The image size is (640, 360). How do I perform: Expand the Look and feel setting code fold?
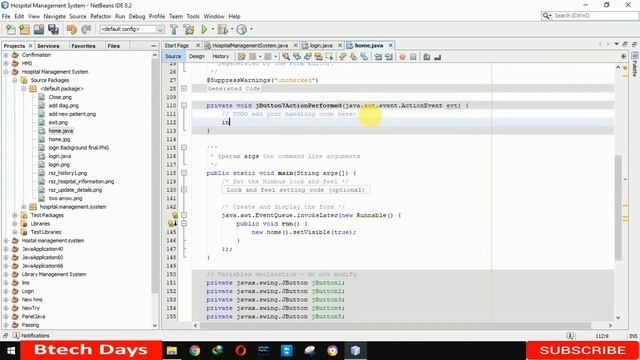[184, 190]
